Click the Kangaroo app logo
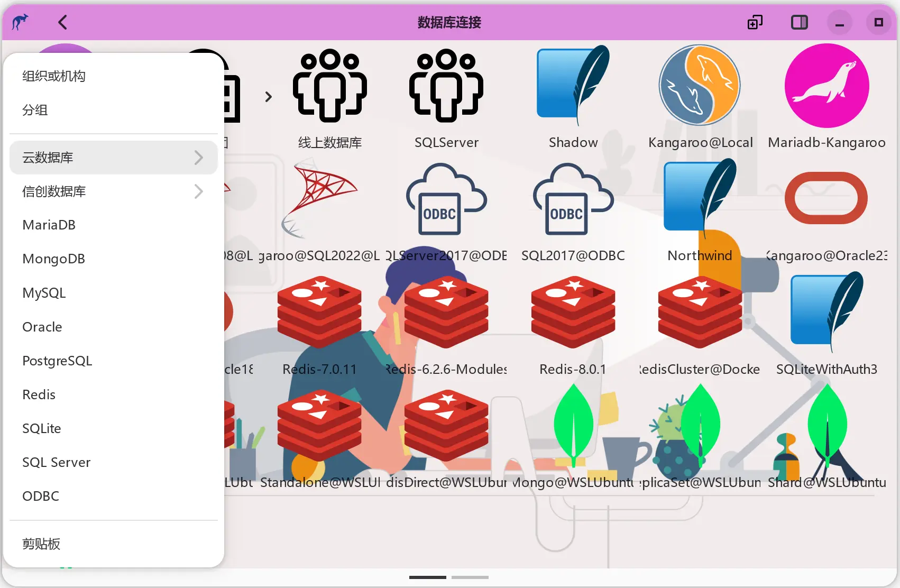Image resolution: width=900 pixels, height=588 pixels. [20, 22]
